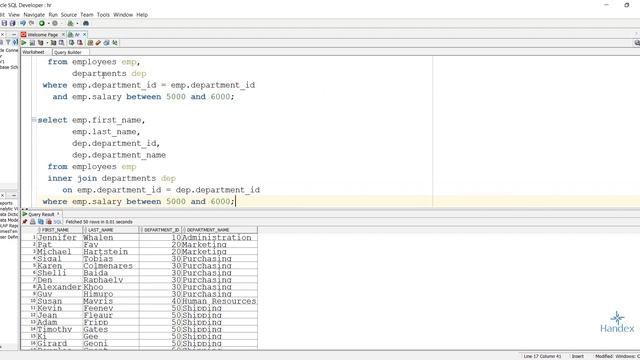Click the red delete icon in Query Result
The height and width of the screenshot is (360, 640).
(49, 222)
